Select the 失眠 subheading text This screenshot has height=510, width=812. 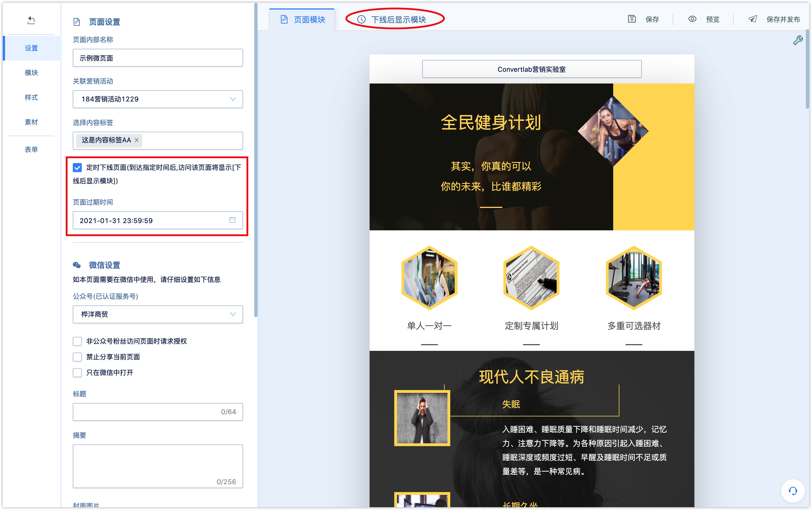click(x=511, y=404)
